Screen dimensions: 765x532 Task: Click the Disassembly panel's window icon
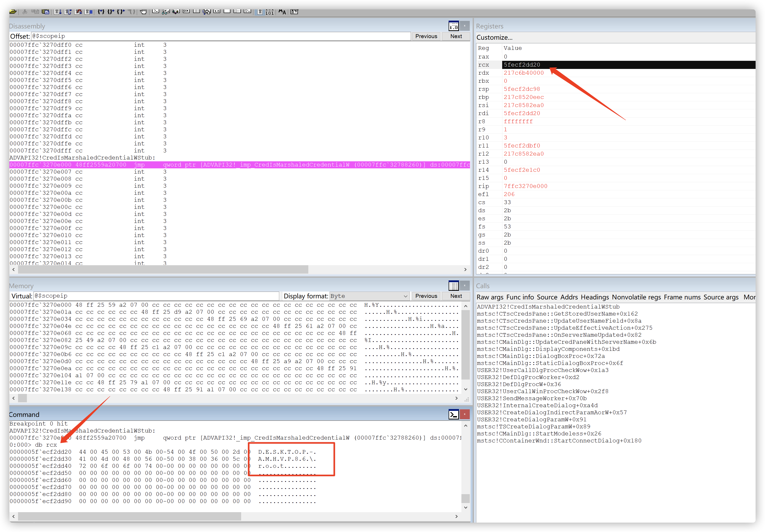click(x=454, y=26)
